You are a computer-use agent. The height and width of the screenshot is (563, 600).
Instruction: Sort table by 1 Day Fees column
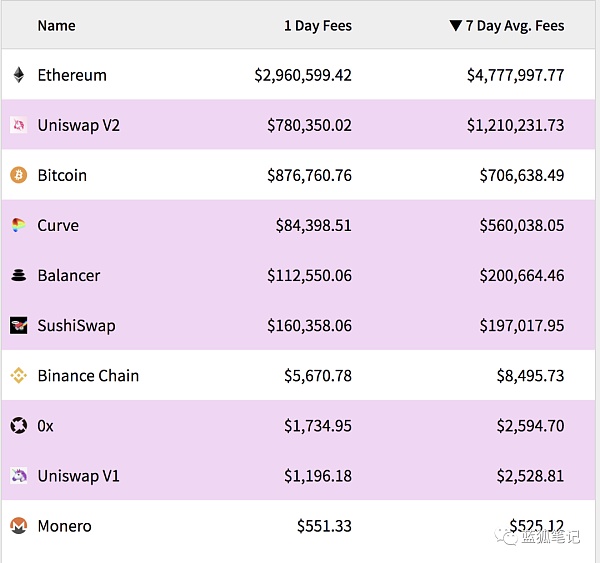click(x=318, y=26)
